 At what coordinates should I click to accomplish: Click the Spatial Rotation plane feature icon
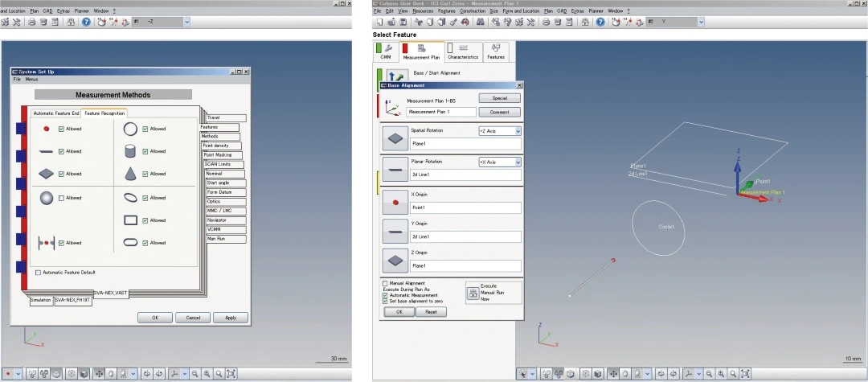click(x=393, y=138)
